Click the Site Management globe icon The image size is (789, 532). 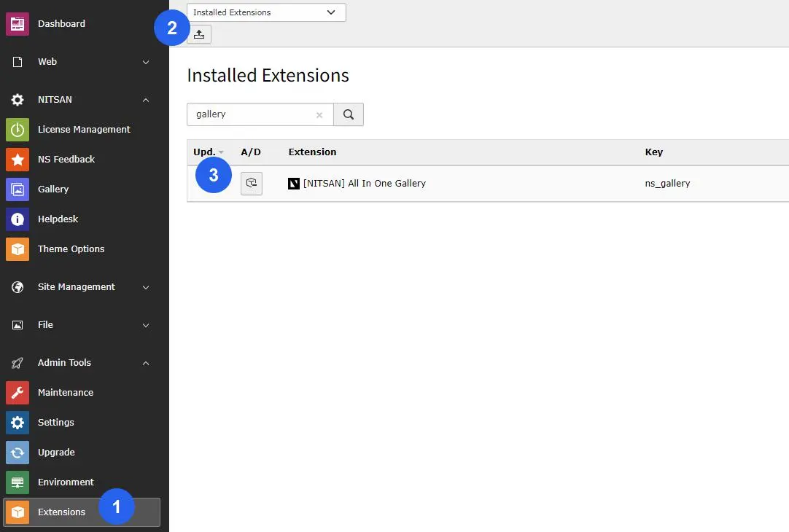tap(17, 287)
